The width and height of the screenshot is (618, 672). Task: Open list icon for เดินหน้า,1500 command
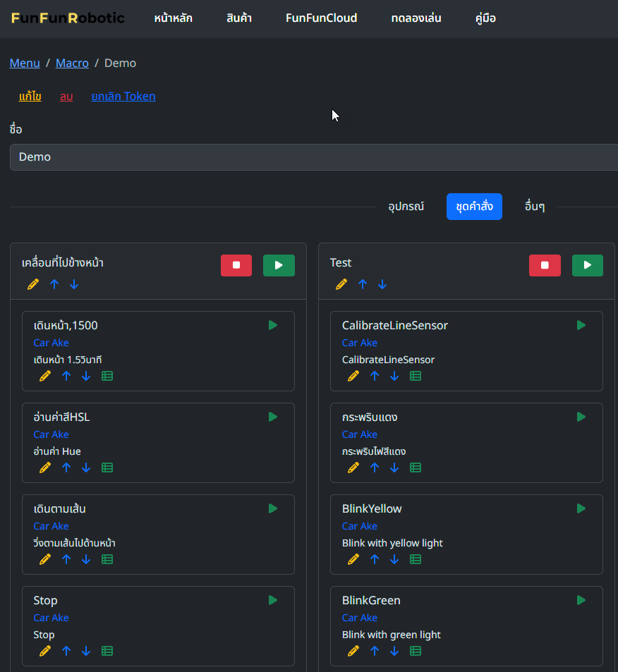coord(107,376)
